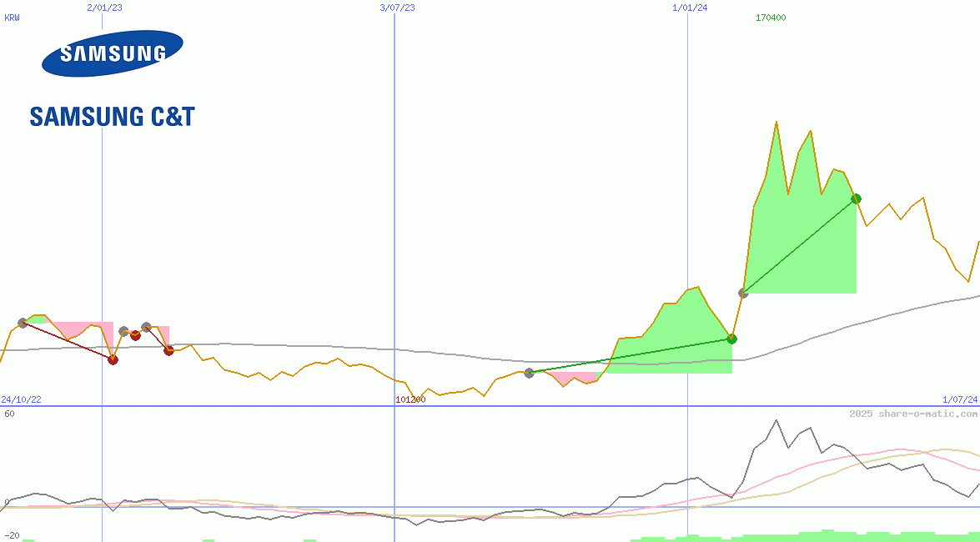
Task: Click the red marker ending the long dark-red line
Action: [x=113, y=359]
